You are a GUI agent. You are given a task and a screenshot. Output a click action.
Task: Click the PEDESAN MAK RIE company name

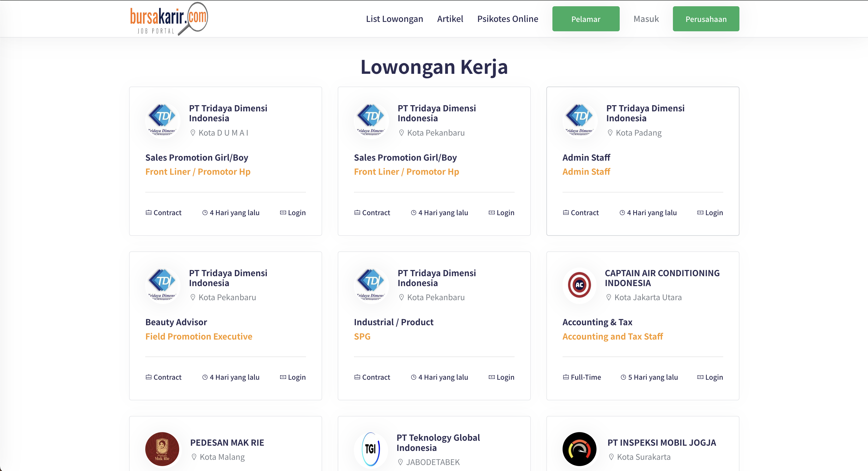pyautogui.click(x=227, y=443)
